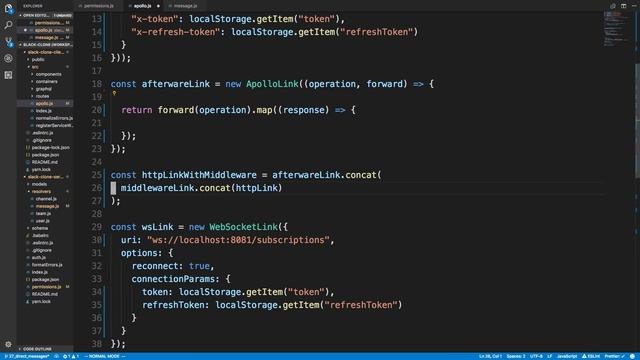Open channel.js in resolvers
The width and height of the screenshot is (640, 360).
point(46,199)
